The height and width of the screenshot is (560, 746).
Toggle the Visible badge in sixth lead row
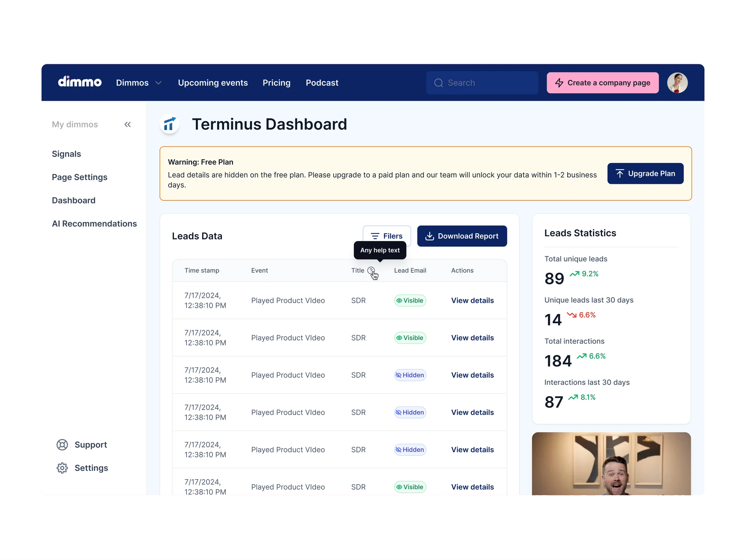tap(410, 487)
